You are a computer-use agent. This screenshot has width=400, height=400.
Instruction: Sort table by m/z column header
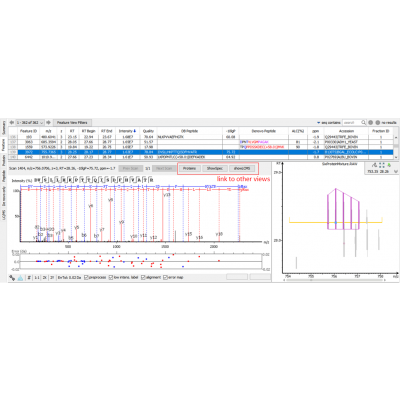tap(48, 131)
